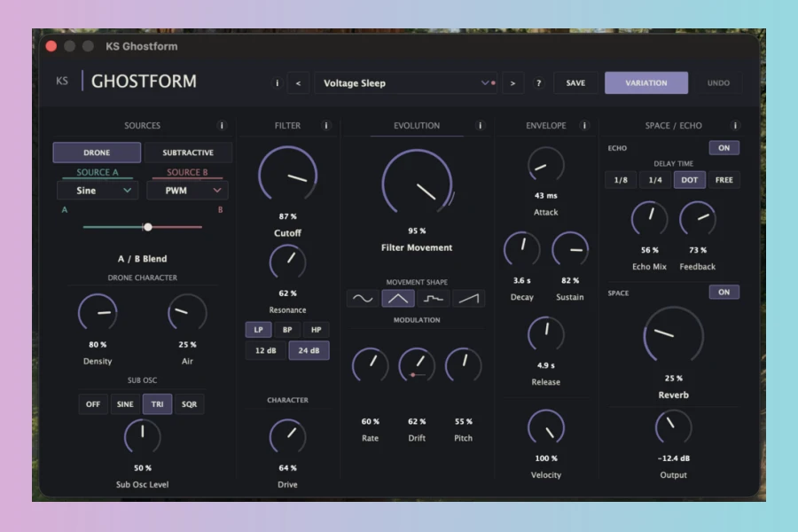Choose the 12 dB filter slope
The height and width of the screenshot is (532, 798).
[x=266, y=351]
